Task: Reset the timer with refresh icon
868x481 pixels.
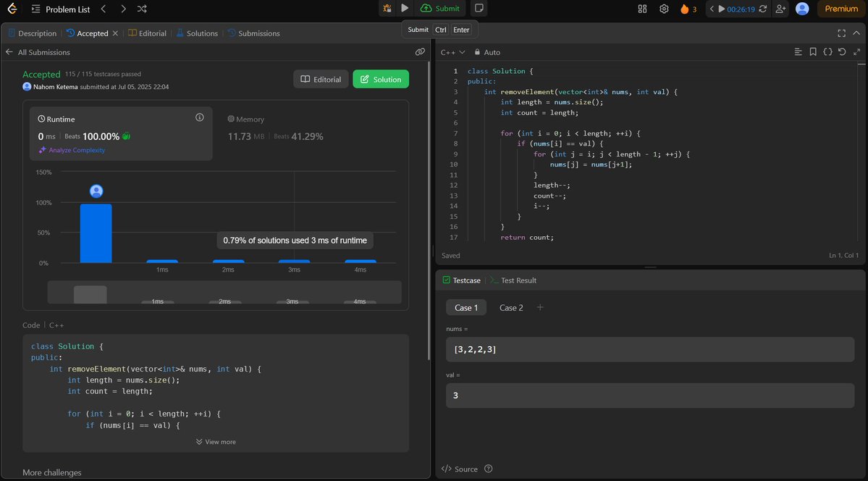Action: (x=763, y=9)
